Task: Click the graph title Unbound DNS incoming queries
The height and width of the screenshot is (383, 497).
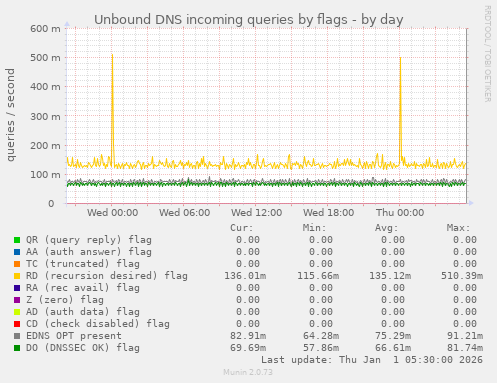Action: [249, 20]
